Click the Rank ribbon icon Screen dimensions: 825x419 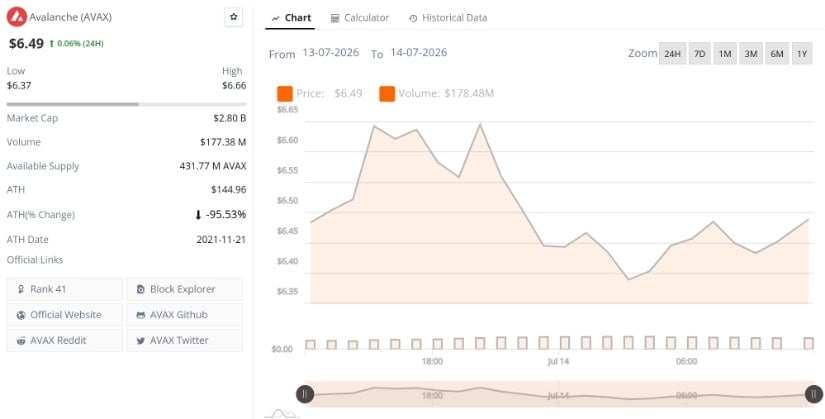(21, 289)
